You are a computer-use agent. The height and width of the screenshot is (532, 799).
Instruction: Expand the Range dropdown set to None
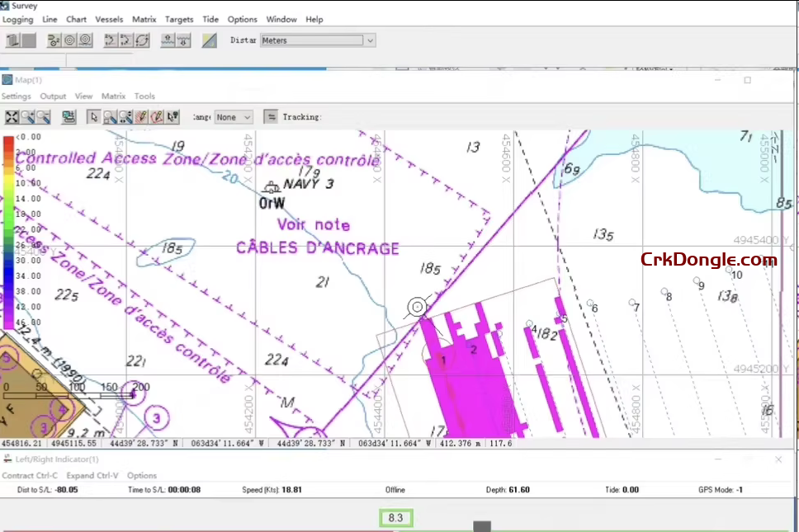click(x=246, y=117)
